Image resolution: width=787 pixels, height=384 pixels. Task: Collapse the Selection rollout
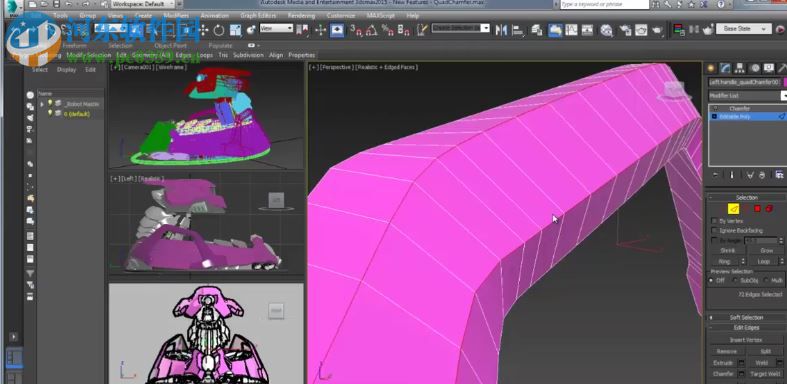coord(746,197)
